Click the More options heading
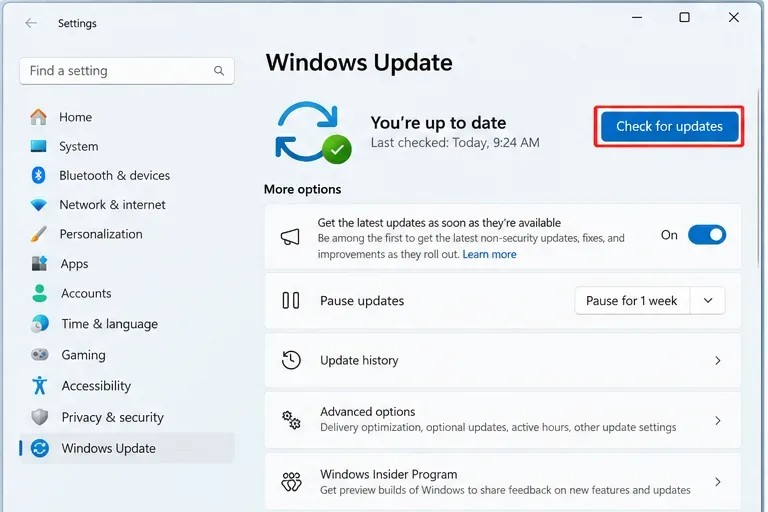768x512 pixels. 303,189
